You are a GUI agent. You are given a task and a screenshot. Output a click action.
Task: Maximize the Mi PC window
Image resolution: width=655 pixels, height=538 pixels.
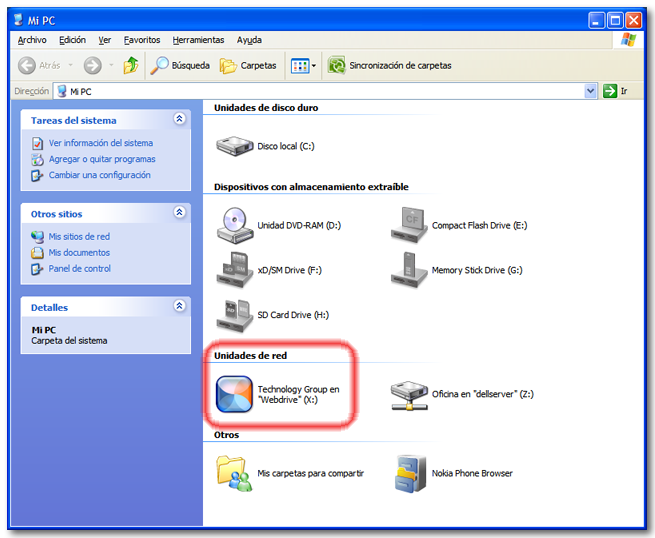pos(615,20)
